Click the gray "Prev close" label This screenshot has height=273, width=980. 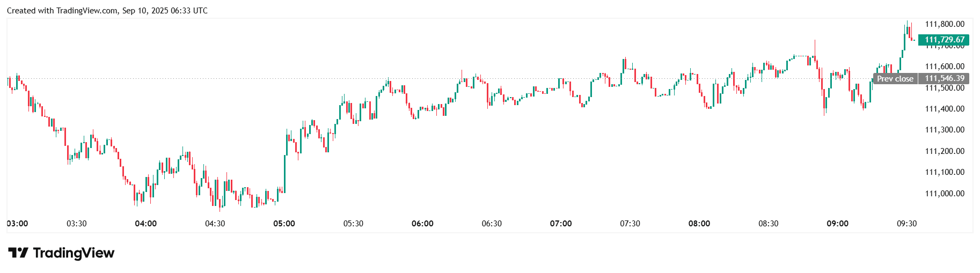point(895,79)
